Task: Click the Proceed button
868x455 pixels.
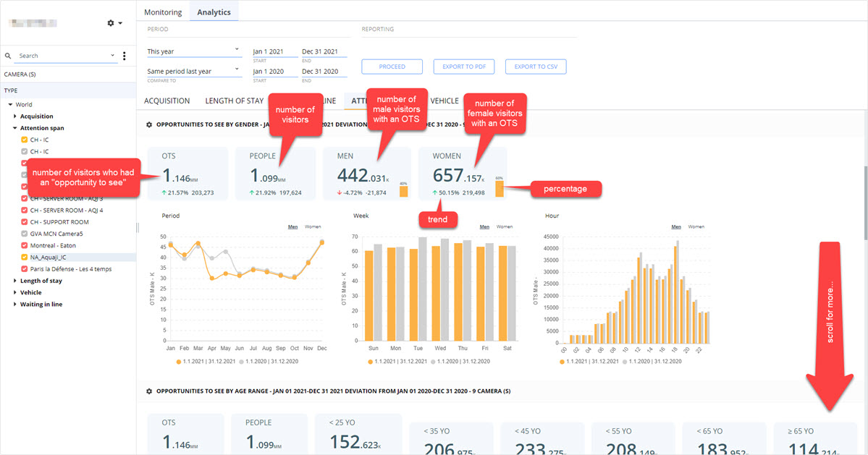Action: (x=392, y=67)
